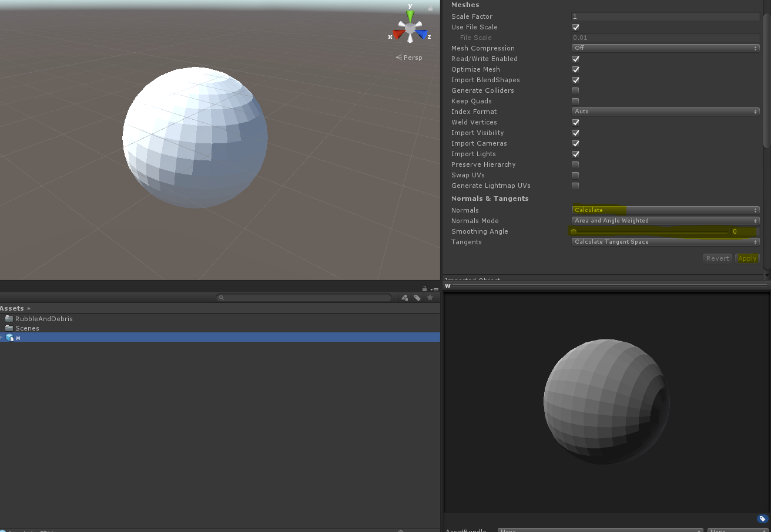Click the Smoothing Angle slider track

(x=649, y=231)
